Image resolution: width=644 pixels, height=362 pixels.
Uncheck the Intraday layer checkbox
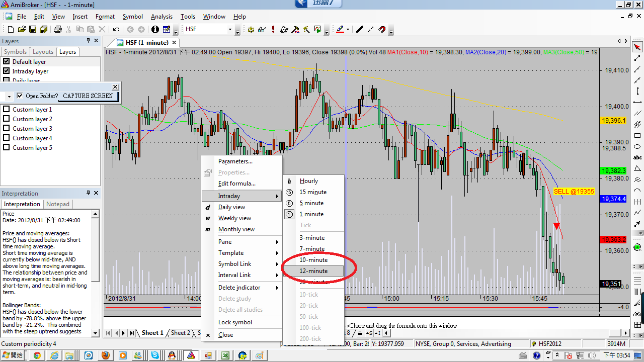[x=7, y=71]
